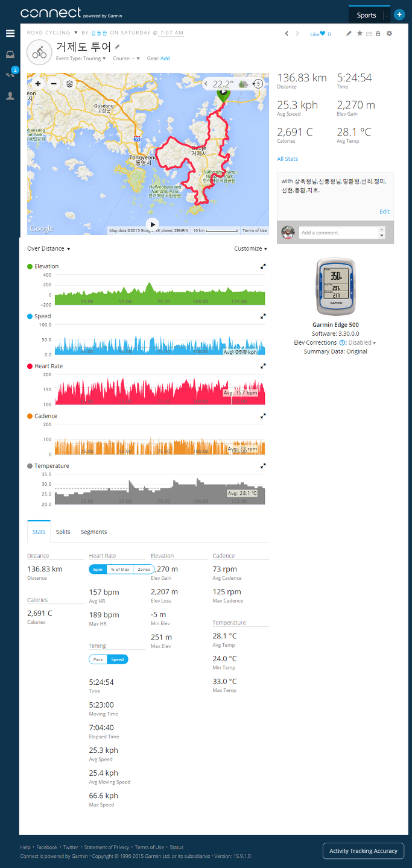Image resolution: width=412 pixels, height=868 pixels.
Task: Open Over Distance chart axis dropdown
Action: (x=49, y=248)
